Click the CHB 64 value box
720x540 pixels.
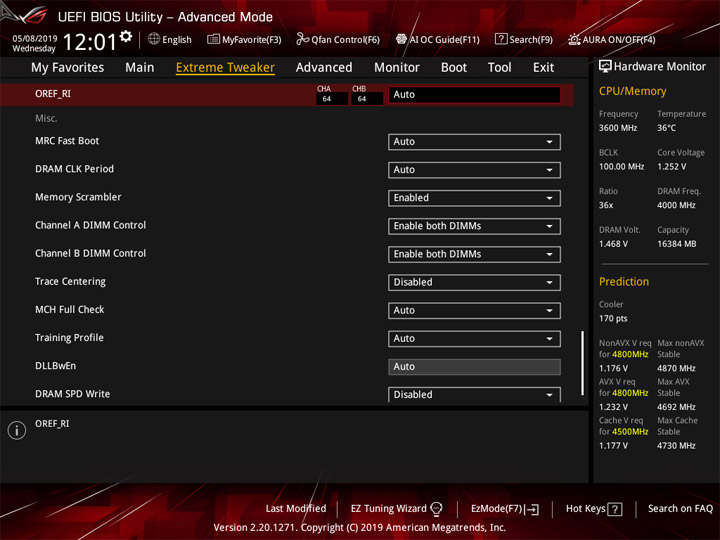367,99
